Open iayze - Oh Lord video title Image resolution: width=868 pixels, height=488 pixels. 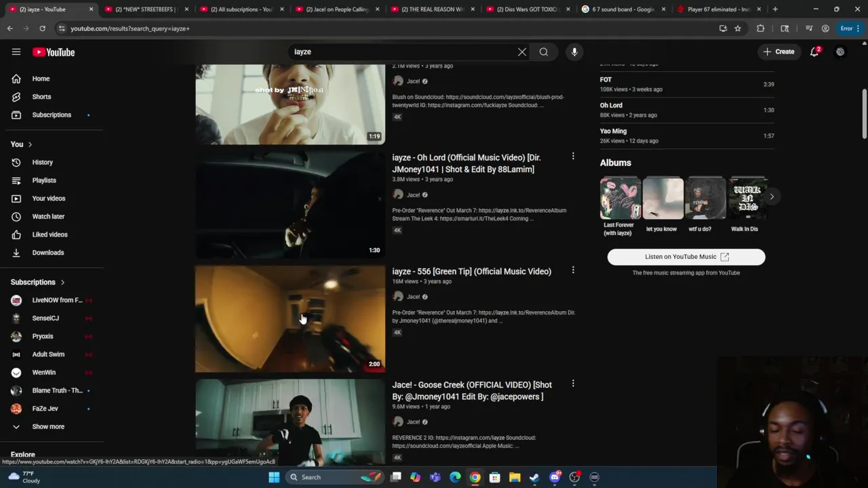coord(467,163)
